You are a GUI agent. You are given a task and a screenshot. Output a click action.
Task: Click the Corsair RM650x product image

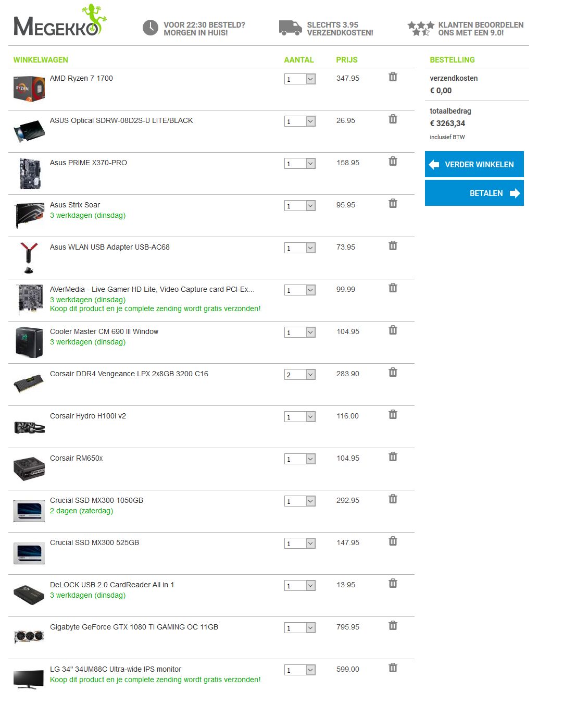29,468
